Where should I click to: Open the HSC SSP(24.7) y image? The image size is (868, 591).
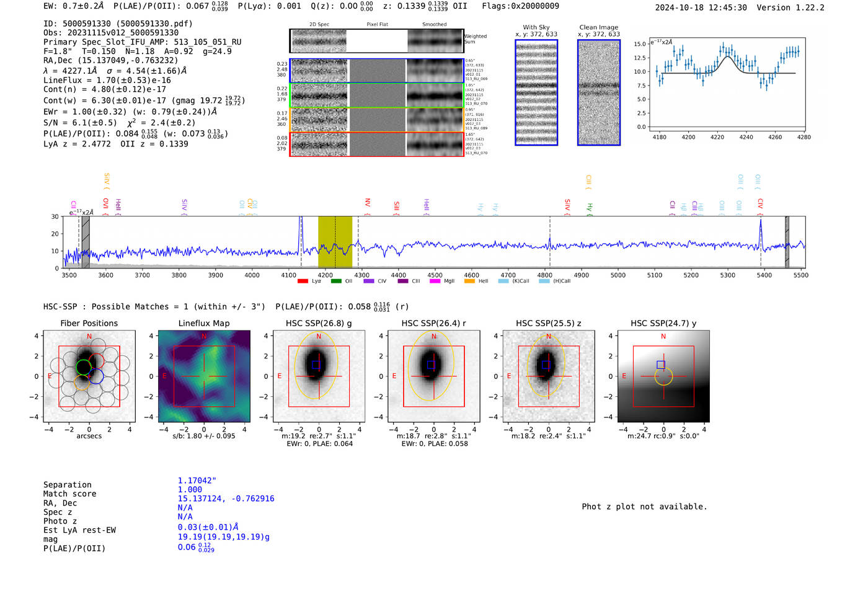[663, 376]
